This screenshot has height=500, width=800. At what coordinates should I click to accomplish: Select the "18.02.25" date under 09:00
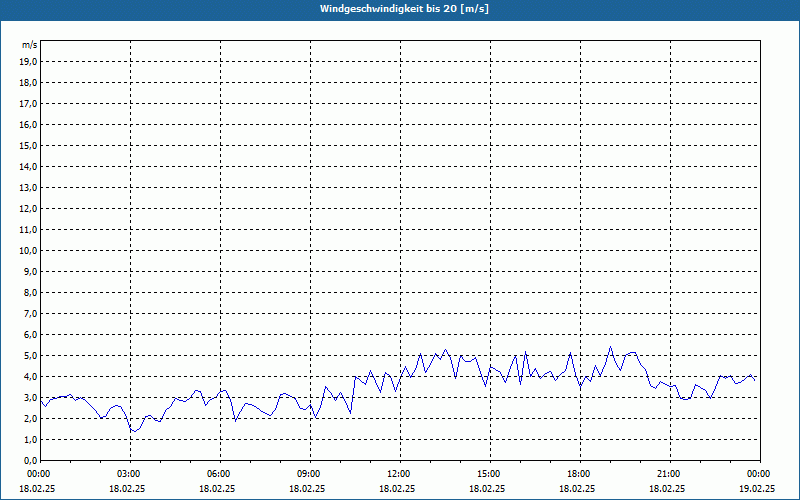(307, 488)
